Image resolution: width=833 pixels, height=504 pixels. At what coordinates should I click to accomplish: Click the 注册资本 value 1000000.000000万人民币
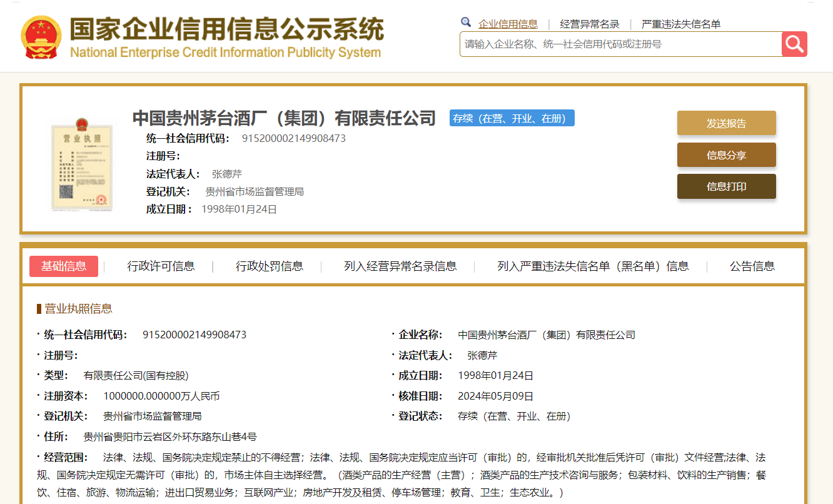(161, 396)
